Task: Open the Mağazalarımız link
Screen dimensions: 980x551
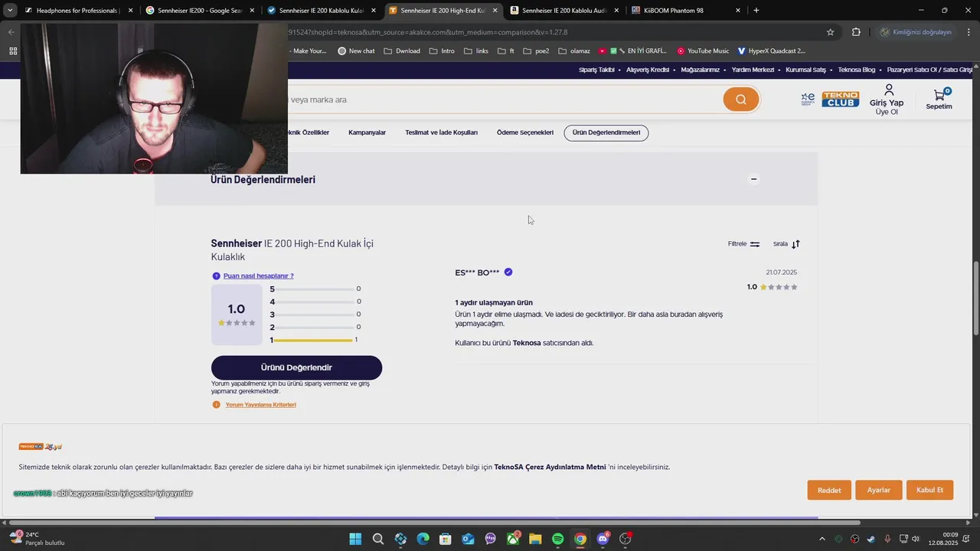Action: click(x=700, y=70)
